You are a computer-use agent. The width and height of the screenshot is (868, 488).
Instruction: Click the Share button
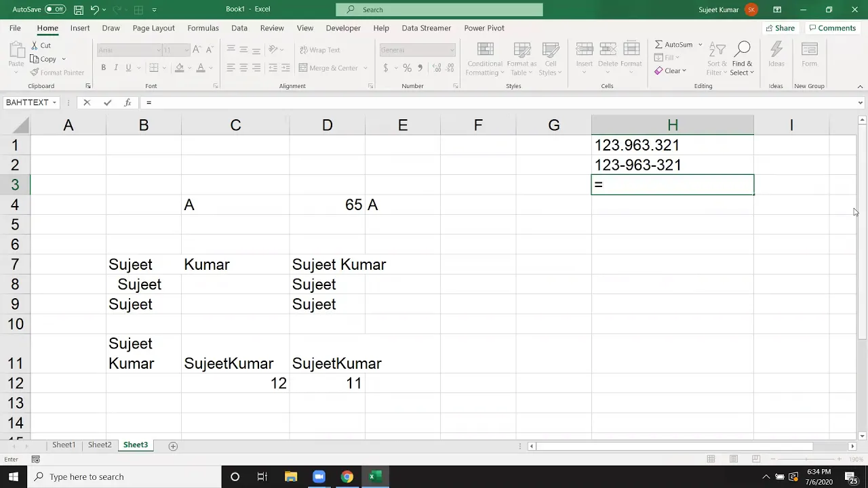coord(780,28)
